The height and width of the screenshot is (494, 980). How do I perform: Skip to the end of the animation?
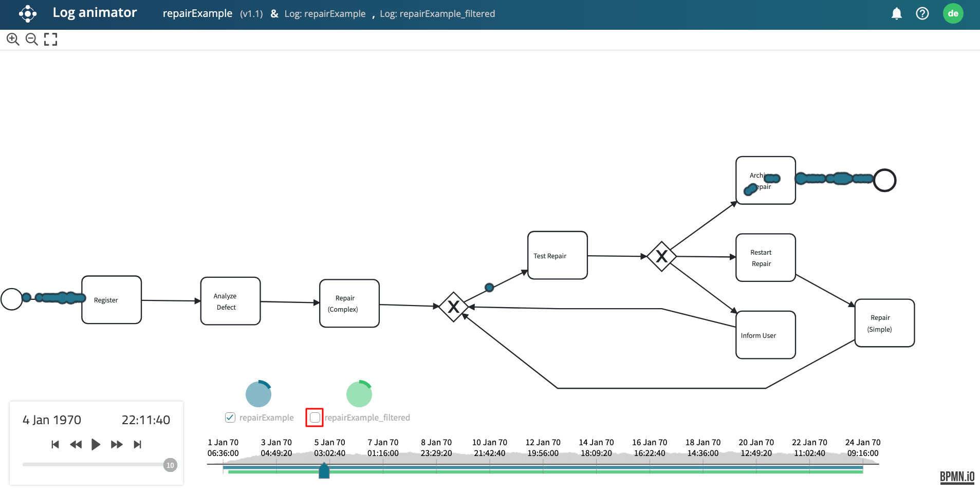[137, 445]
